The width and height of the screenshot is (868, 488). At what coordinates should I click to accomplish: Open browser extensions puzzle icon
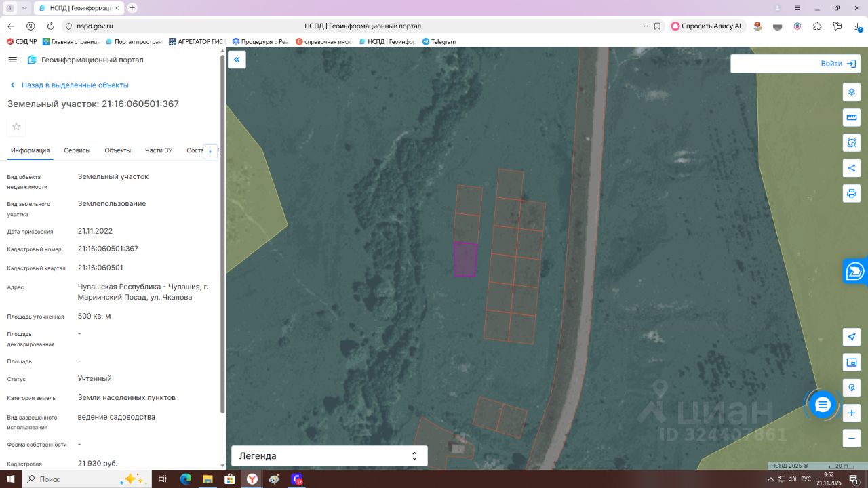click(817, 26)
